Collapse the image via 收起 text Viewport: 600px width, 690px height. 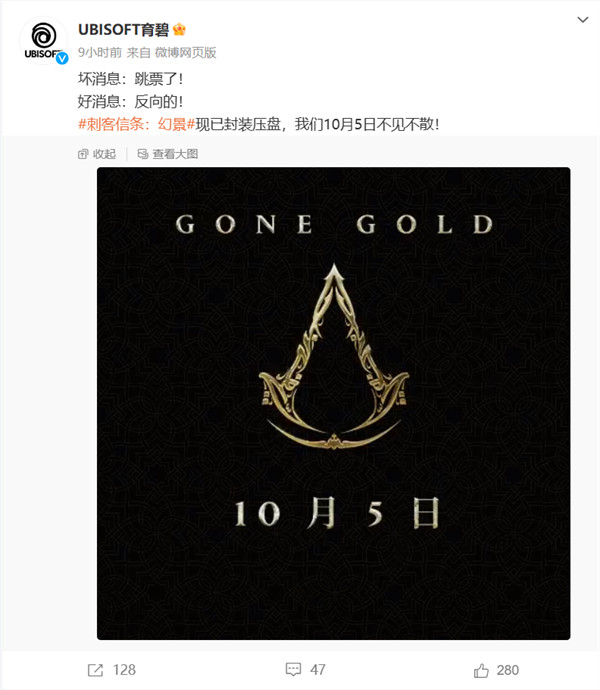(x=104, y=154)
